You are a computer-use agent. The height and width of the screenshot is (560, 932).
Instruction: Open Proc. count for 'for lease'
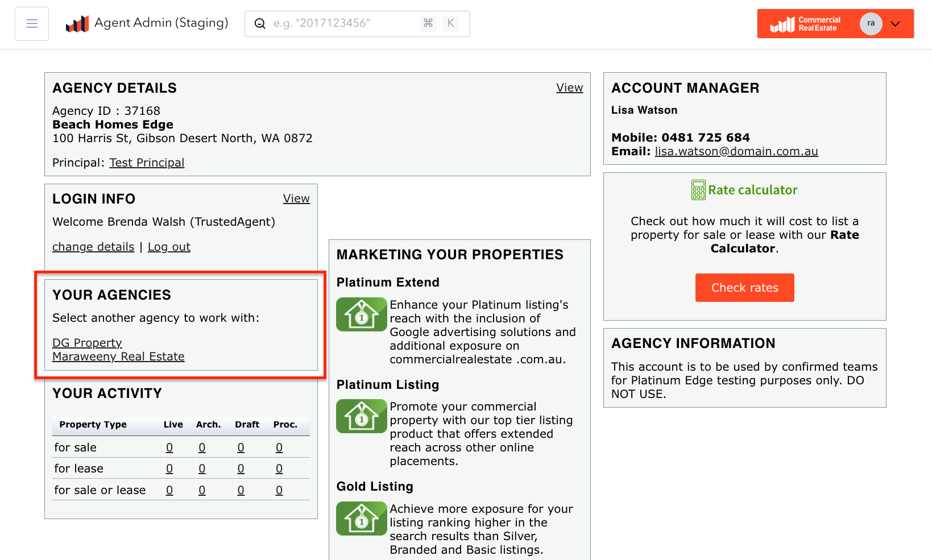(x=279, y=468)
